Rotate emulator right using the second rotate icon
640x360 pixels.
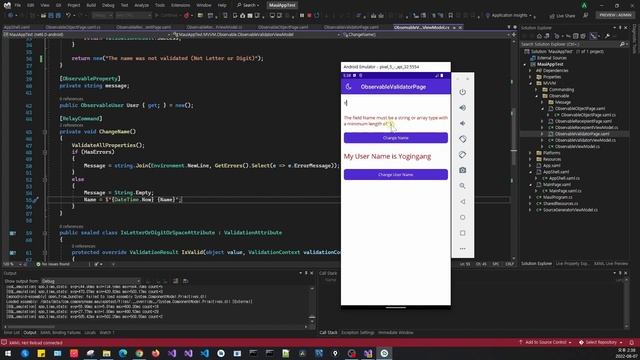pos(462,155)
